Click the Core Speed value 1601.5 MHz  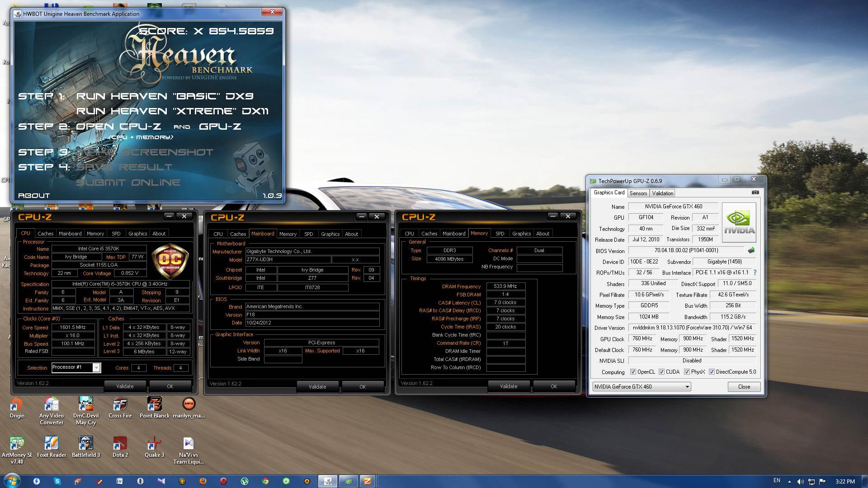(x=73, y=327)
